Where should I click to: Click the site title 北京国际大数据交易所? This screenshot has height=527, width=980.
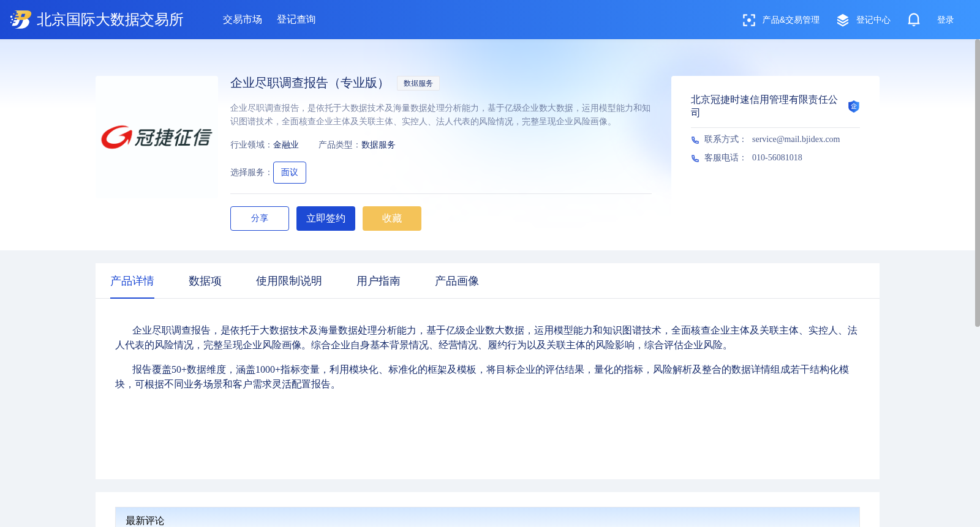(110, 20)
